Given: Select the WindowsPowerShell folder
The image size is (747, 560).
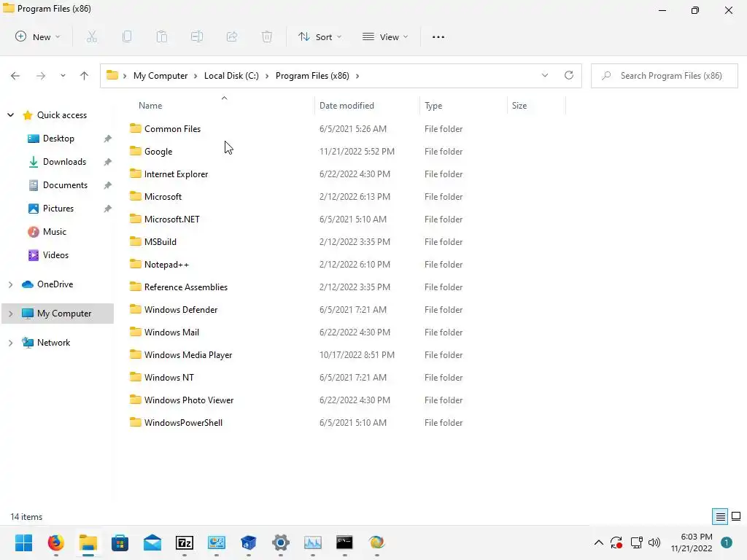Looking at the screenshot, I should coord(183,423).
